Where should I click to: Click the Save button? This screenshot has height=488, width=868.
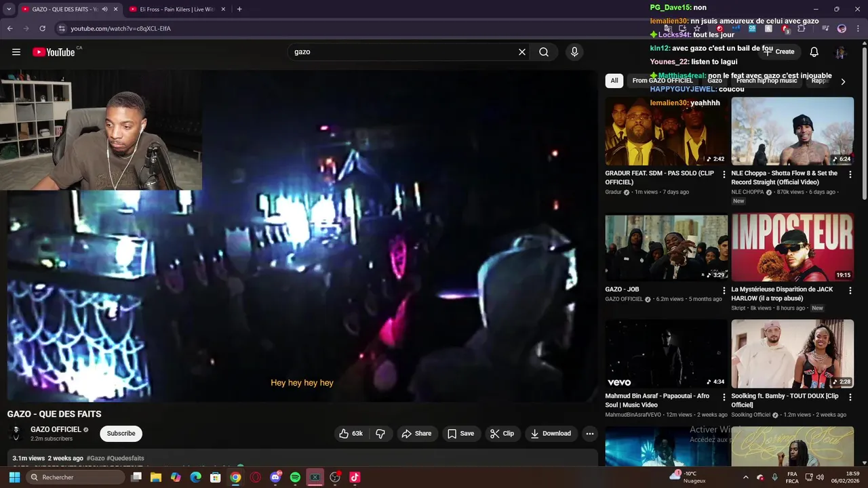coord(461,434)
